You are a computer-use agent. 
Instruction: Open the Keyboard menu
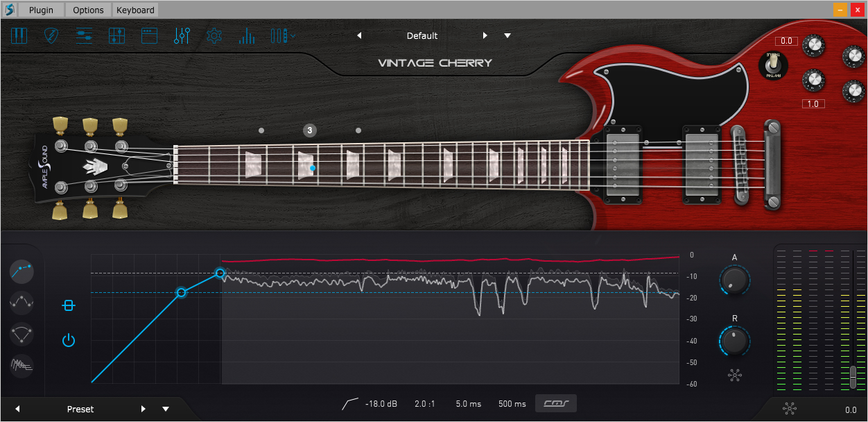pos(135,10)
